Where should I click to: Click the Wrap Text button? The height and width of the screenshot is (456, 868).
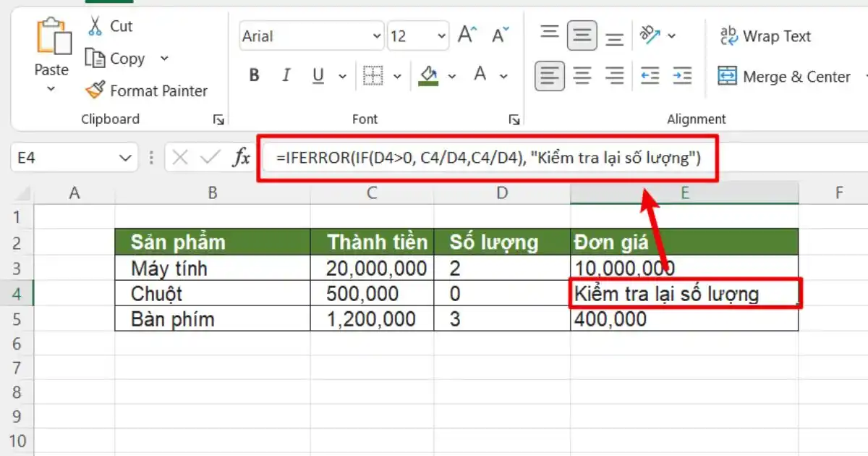coord(766,36)
